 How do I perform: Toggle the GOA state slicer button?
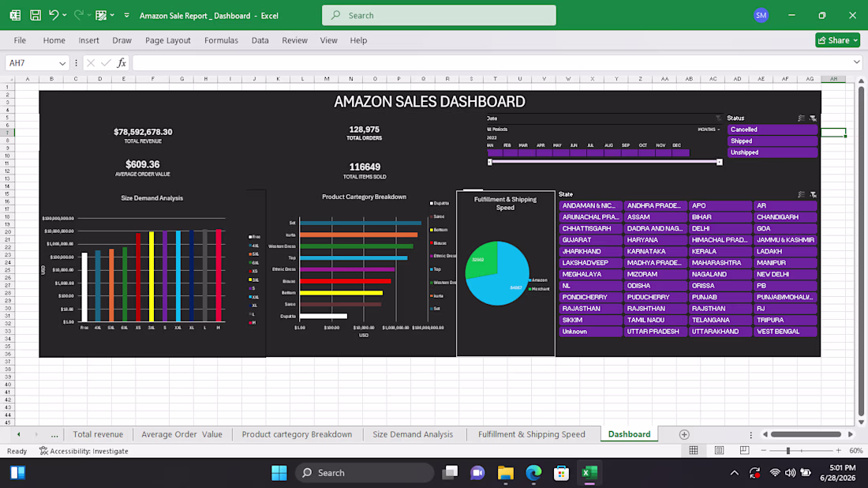(785, 229)
